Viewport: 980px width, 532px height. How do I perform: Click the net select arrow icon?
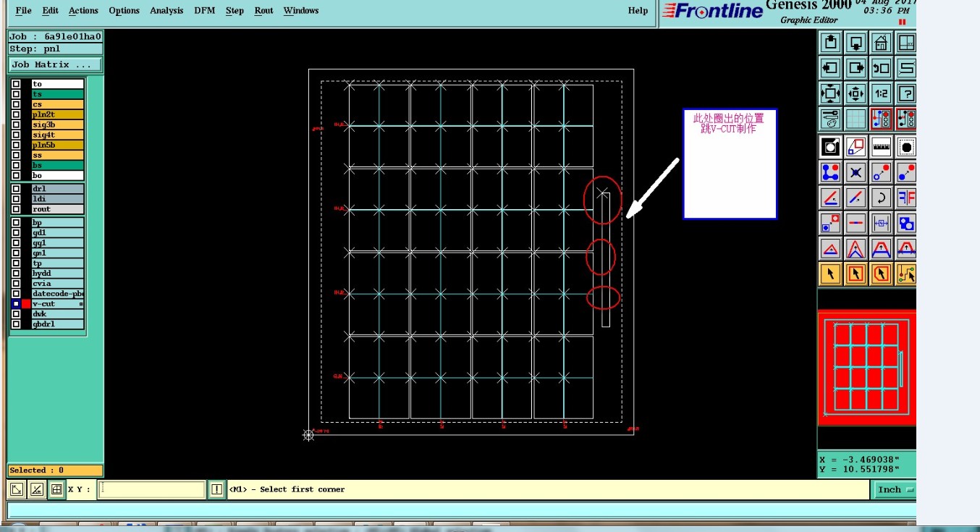point(905,274)
